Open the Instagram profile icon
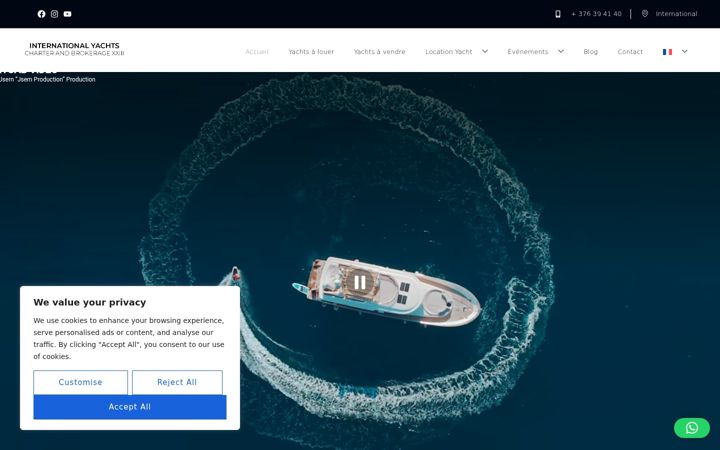The image size is (720, 450). pyautogui.click(x=54, y=14)
